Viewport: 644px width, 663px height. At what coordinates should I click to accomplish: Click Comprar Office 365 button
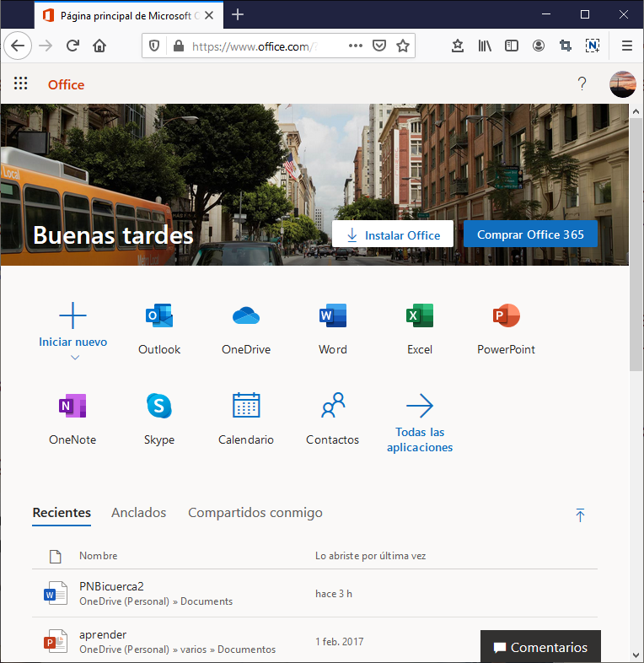click(530, 234)
